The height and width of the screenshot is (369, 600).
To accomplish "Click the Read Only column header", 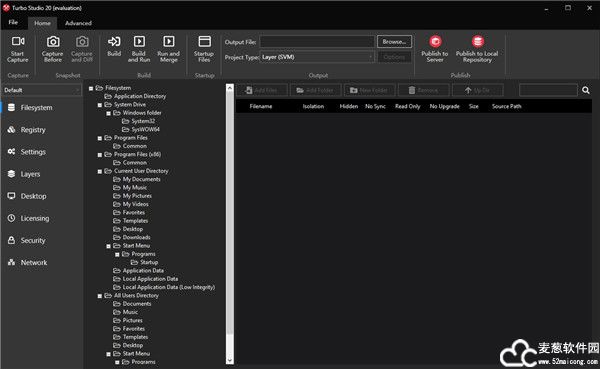I will click(x=408, y=106).
